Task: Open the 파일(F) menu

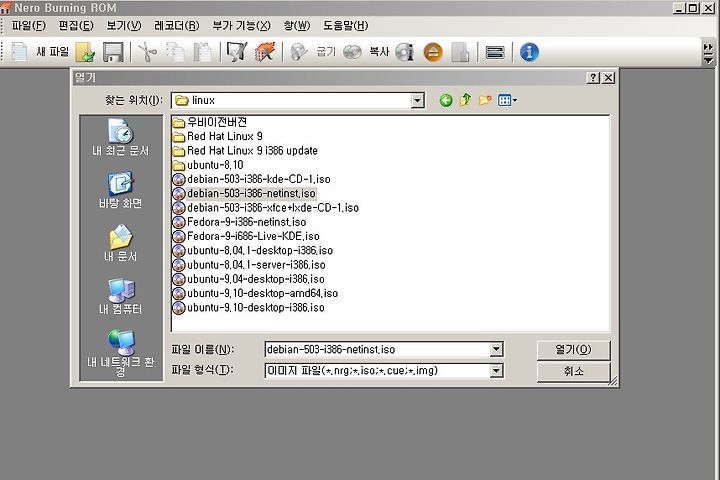Action: 28,26
